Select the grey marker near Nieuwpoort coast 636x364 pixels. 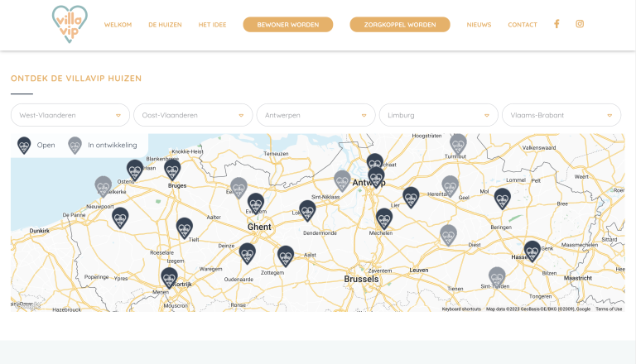[x=103, y=187]
